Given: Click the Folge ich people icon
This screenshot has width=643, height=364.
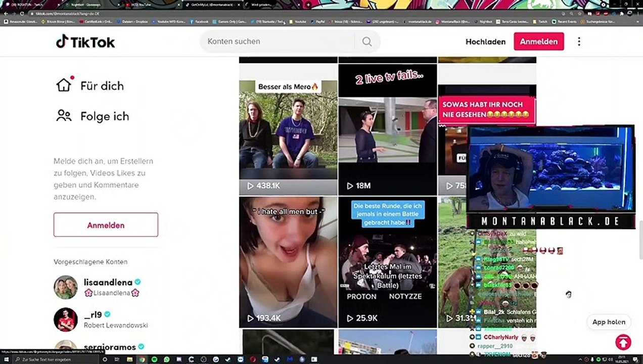Looking at the screenshot, I should 64,116.
